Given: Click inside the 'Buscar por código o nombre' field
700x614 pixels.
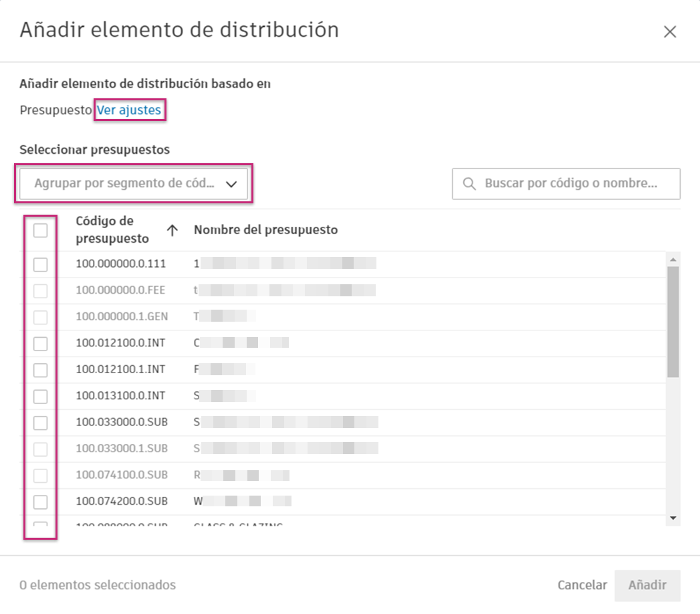Looking at the screenshot, I should click(x=568, y=184).
